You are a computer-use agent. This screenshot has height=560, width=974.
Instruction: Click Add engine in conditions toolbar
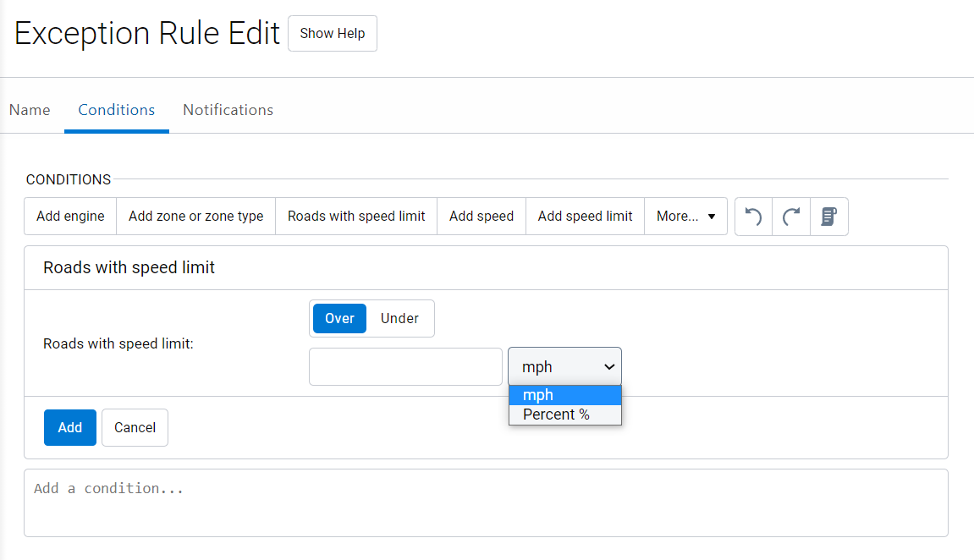pos(70,217)
